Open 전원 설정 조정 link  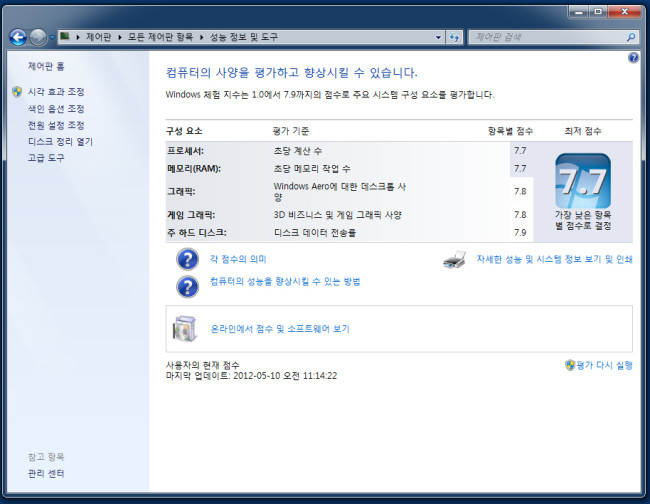[56, 125]
